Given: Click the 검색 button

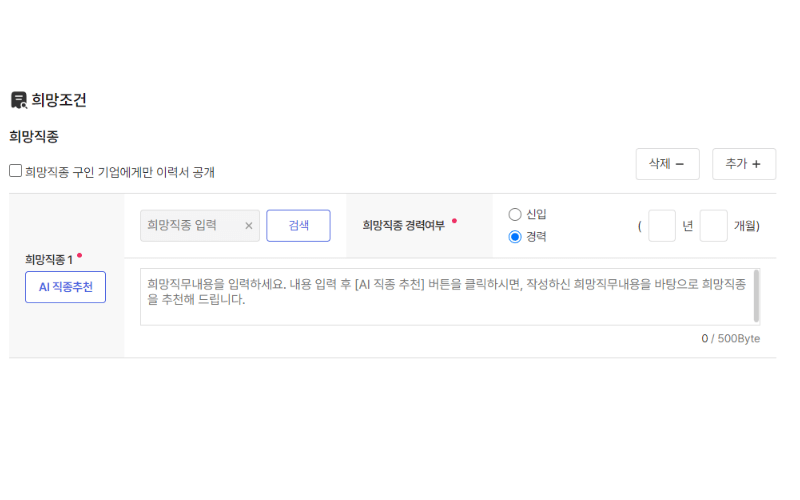Looking at the screenshot, I should [x=298, y=226].
